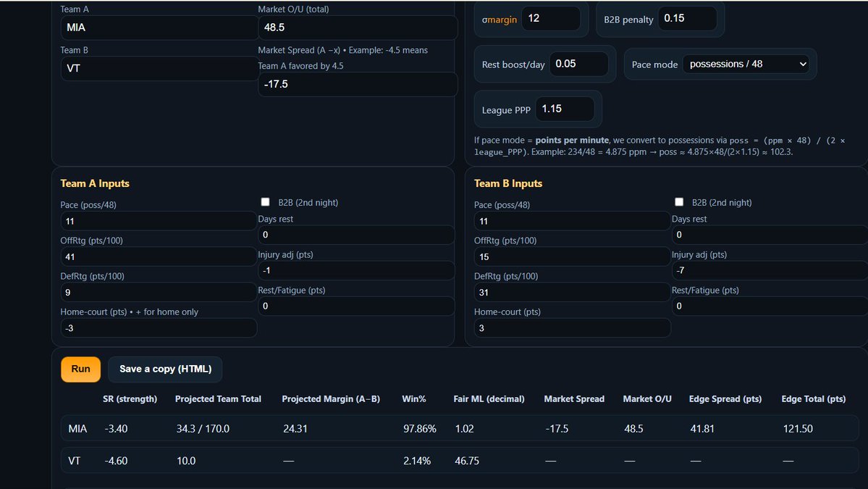This screenshot has height=489, width=868.
Task: Select the Market O/U total field
Action: (x=357, y=28)
